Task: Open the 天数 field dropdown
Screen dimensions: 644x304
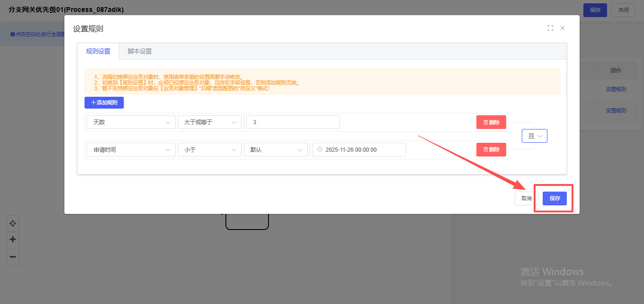Action: (x=131, y=122)
